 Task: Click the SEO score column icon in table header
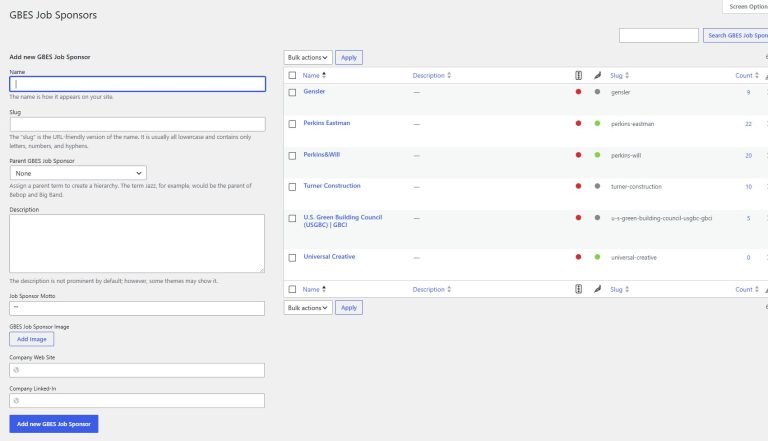[578, 75]
